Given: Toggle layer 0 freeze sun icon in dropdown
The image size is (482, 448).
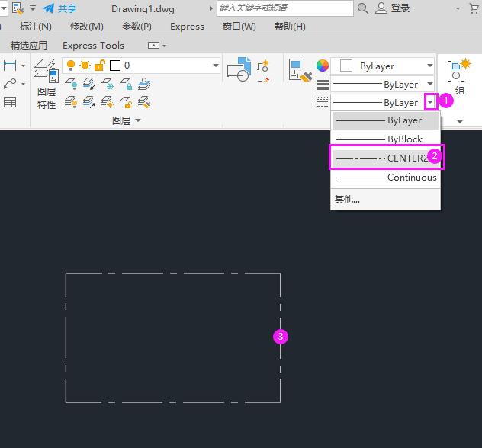Looking at the screenshot, I should pyautogui.click(x=85, y=66).
